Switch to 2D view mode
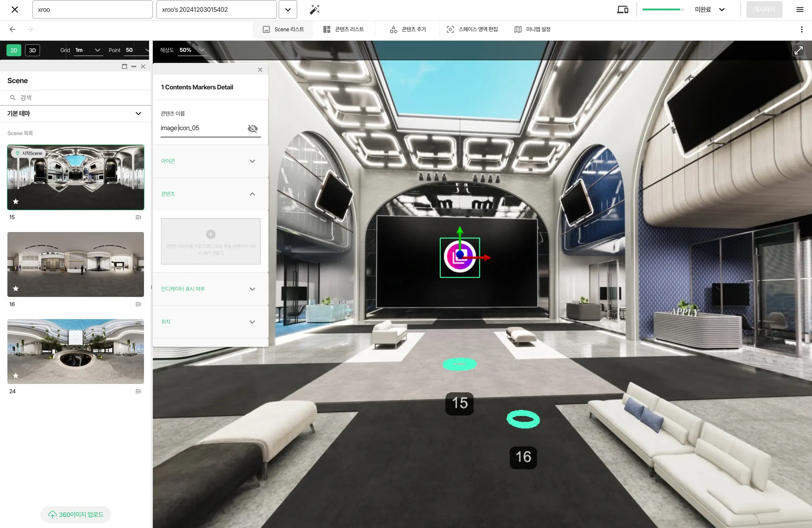Image resolution: width=812 pixels, height=528 pixels. (x=14, y=50)
